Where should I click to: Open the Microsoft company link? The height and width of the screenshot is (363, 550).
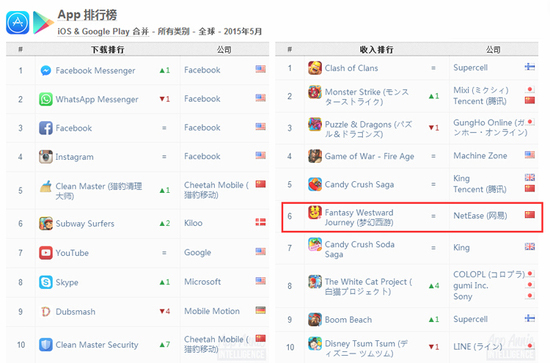(202, 282)
